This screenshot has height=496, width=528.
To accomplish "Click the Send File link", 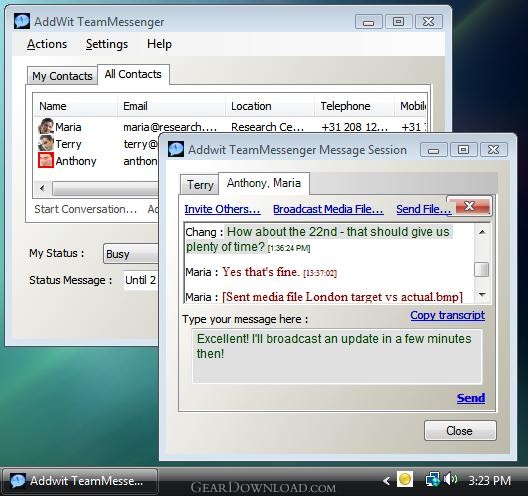I will (x=423, y=209).
